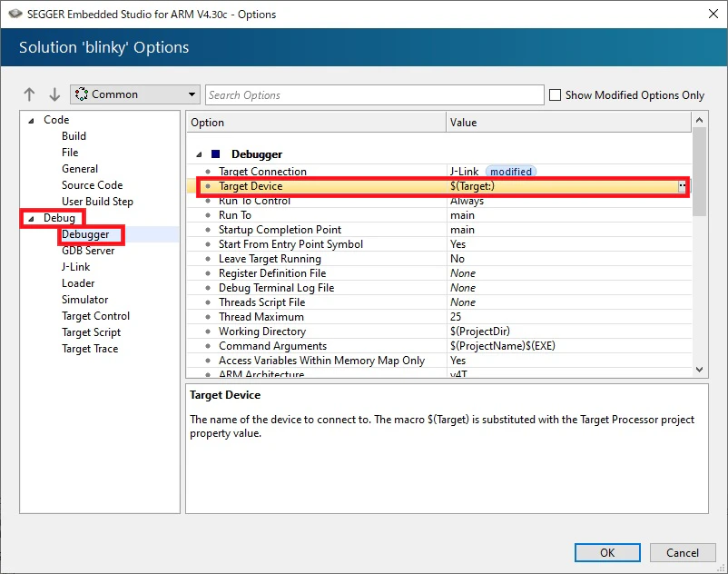The height and width of the screenshot is (574, 728).
Task: Click the SEGGER Embedded Studio title bar icon
Action: pyautogui.click(x=15, y=14)
